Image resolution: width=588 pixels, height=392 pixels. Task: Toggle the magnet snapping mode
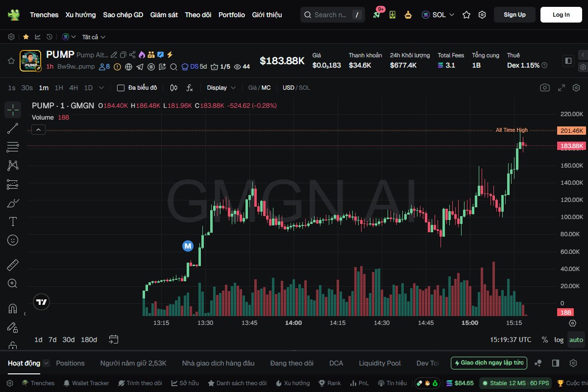[13, 309]
